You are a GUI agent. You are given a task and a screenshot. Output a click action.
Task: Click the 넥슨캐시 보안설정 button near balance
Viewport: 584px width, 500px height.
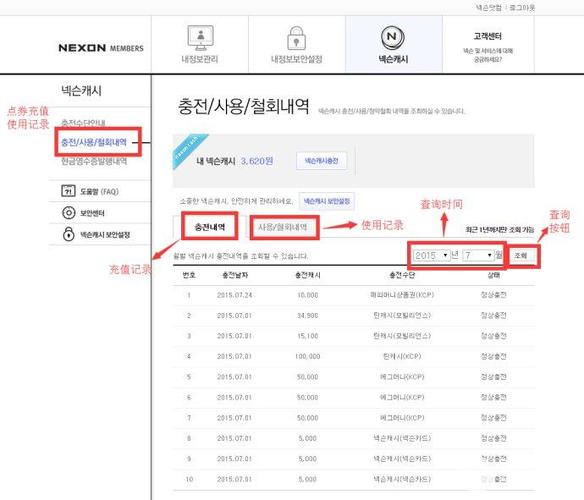327,201
